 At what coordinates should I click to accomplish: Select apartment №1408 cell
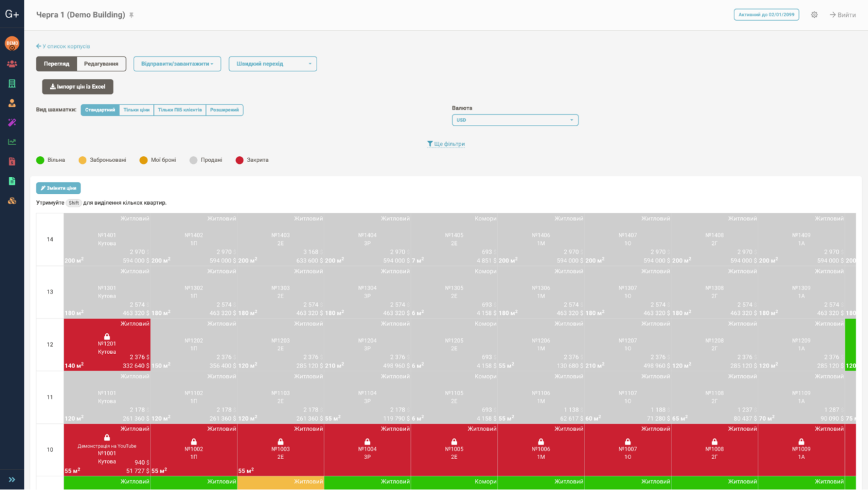715,239
